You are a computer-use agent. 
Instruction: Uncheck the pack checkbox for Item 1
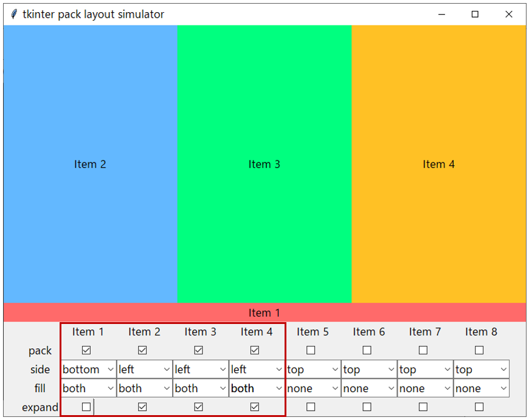(86, 350)
